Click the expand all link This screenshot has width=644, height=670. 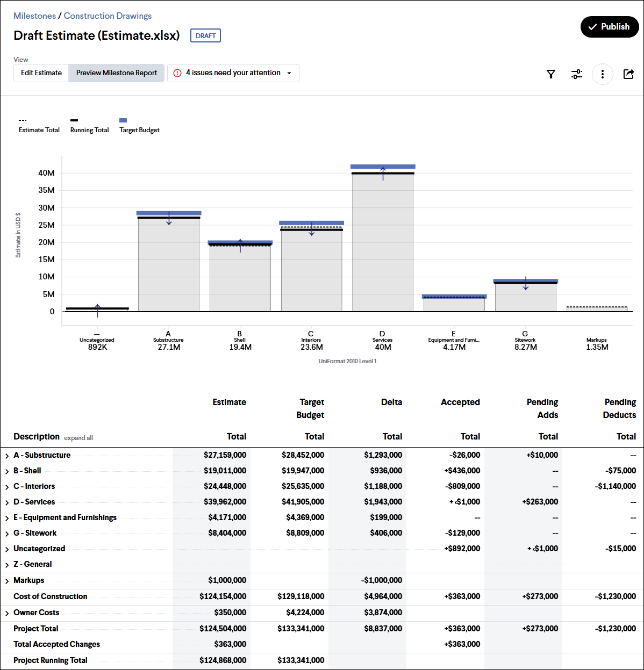coord(78,438)
